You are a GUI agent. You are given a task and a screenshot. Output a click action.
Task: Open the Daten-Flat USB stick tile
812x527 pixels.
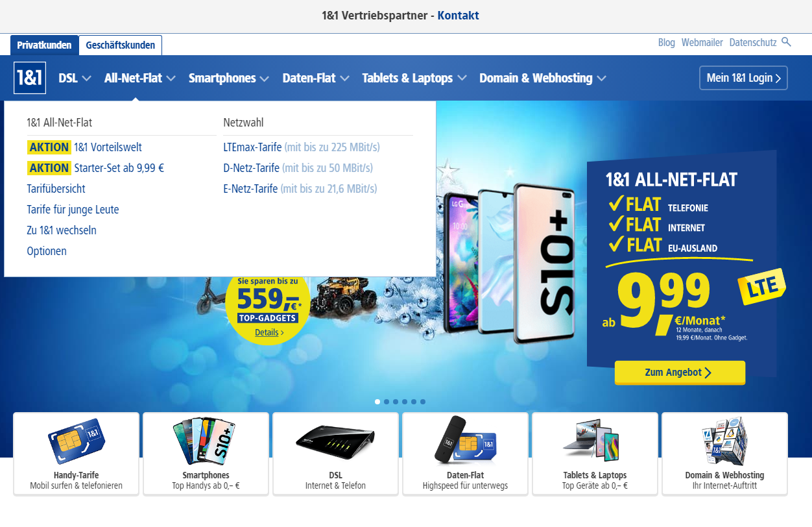pyautogui.click(x=465, y=454)
